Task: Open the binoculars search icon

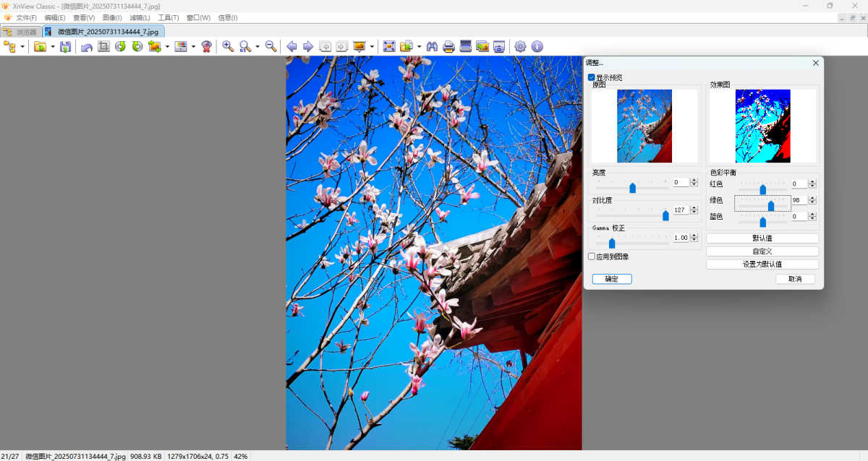Action: (x=432, y=46)
